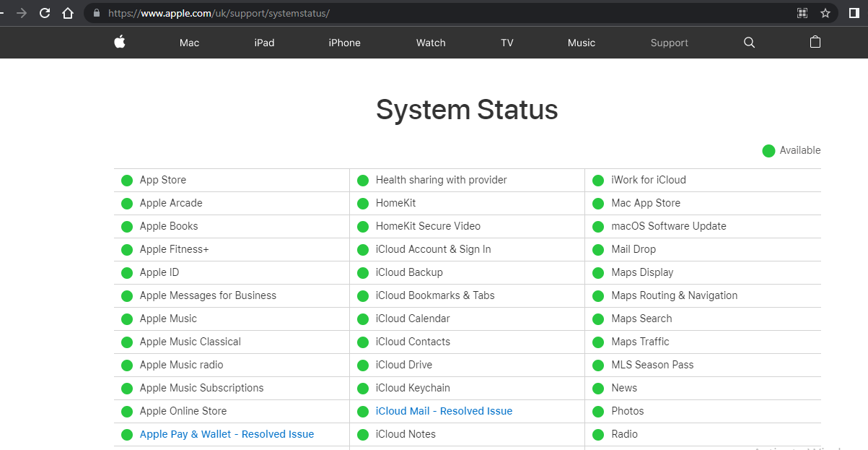This screenshot has height=450, width=868.
Task: Select Apple Messages for Business text
Action: pos(208,295)
